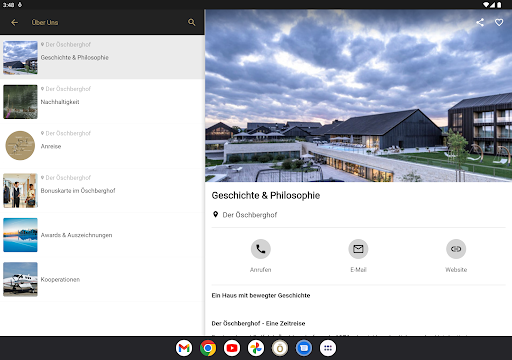Image resolution: width=512 pixels, height=360 pixels.
Task: Open the Website link icon
Action: (x=456, y=249)
